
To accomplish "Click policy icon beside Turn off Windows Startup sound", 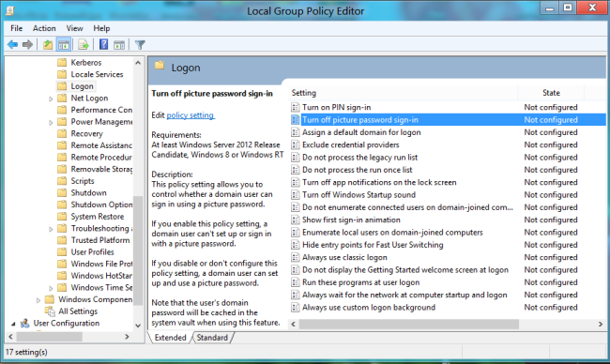I will 296,195.
